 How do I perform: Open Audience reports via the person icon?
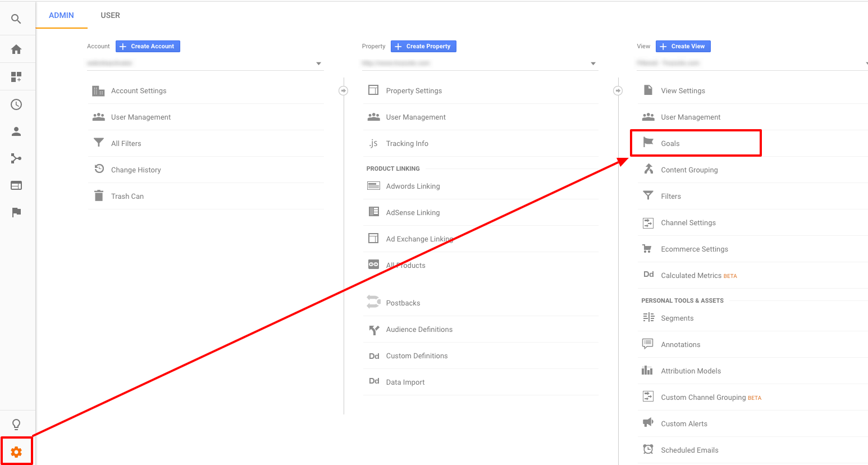point(17,131)
